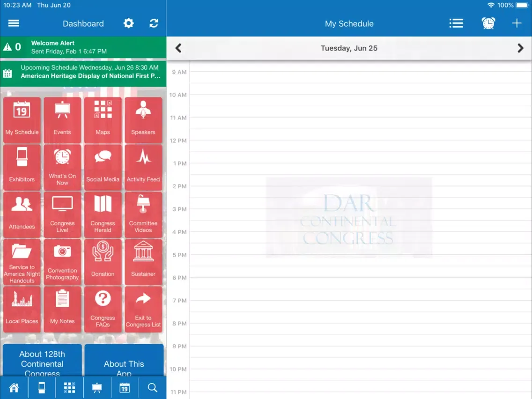Open the Congress Live! tile

62,214
